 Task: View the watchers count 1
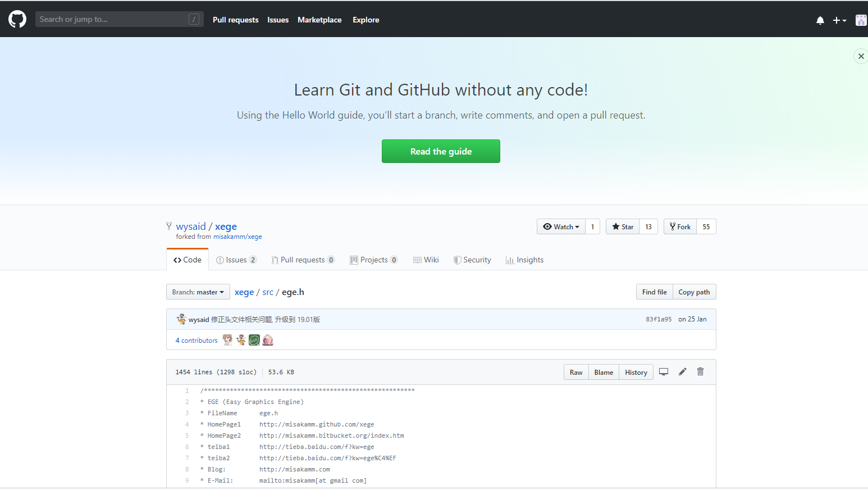pos(592,226)
